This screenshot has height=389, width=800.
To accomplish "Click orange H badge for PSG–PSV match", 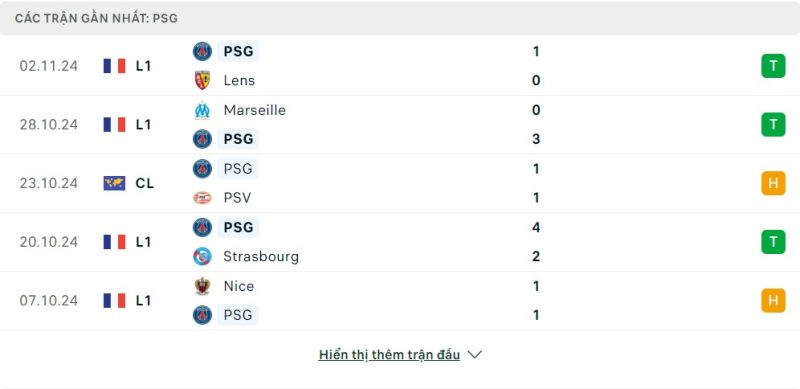I will (x=773, y=183).
